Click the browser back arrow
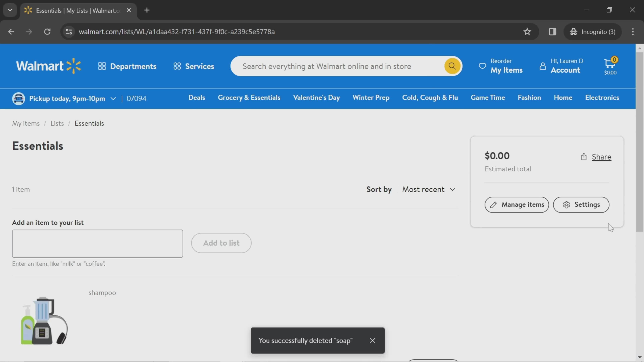This screenshot has height=362, width=644. (11, 32)
